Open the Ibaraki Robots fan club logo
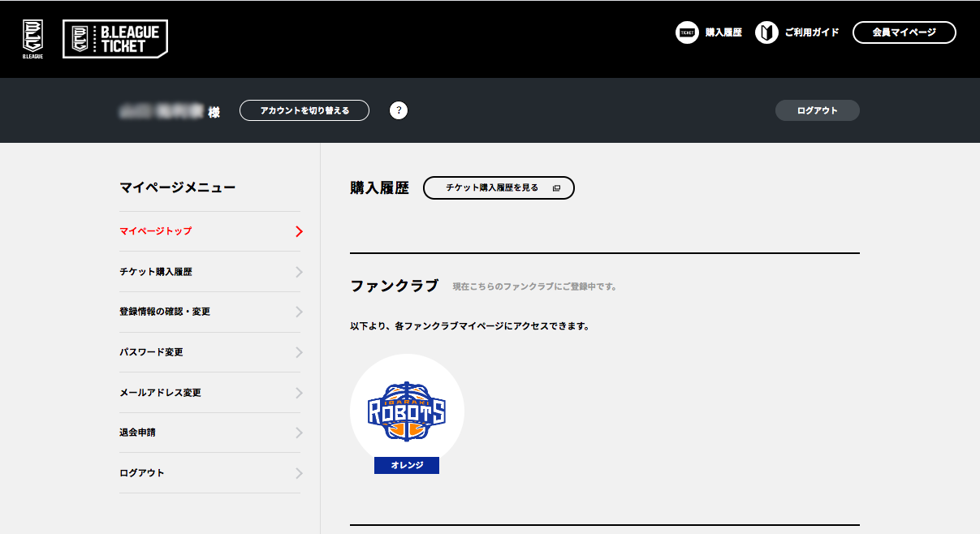This screenshot has width=980, height=534. (x=407, y=411)
